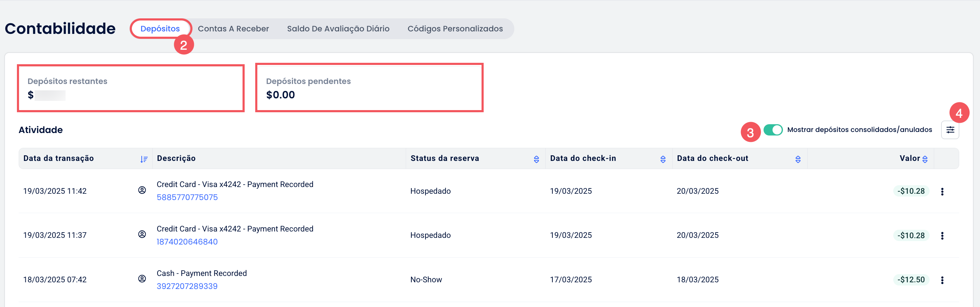Click guest profile icon for 19/03/2025 11:37 transaction

pyautogui.click(x=142, y=234)
